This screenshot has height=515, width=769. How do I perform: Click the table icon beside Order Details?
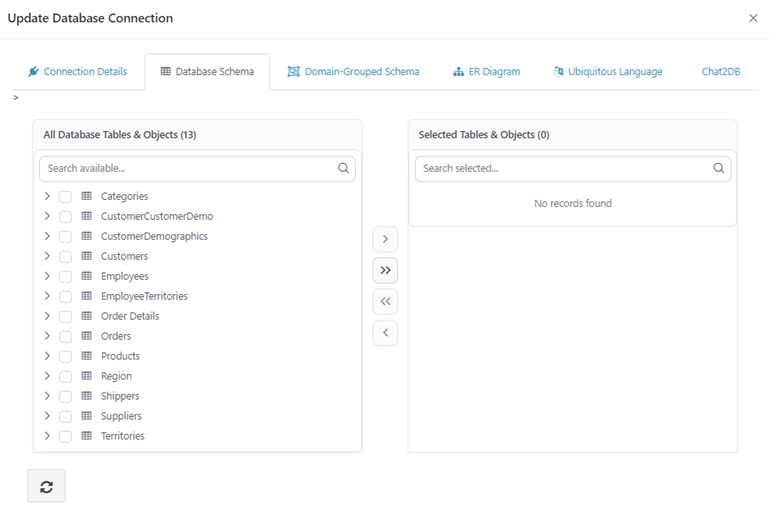[x=87, y=316]
